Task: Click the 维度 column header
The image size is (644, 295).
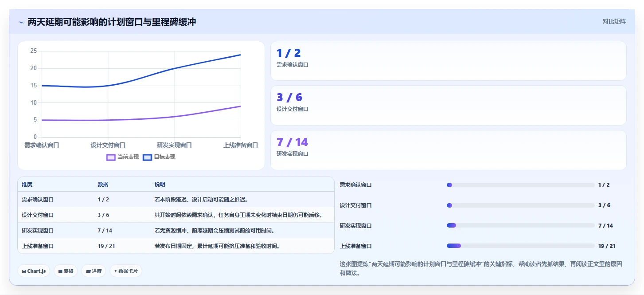Action: tap(27, 185)
